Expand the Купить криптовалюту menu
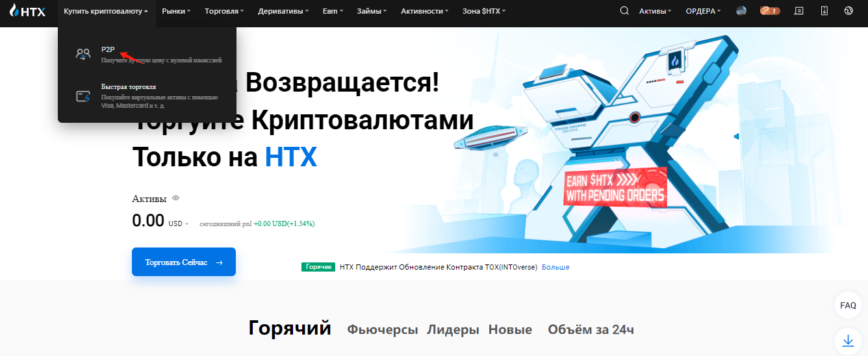This screenshot has height=356, width=868. pos(106,11)
